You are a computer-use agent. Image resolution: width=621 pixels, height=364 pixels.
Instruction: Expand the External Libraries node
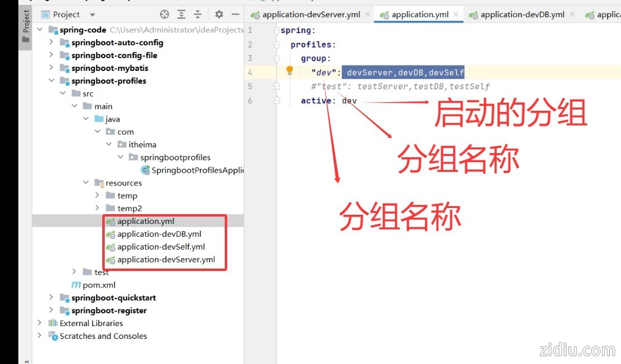click(x=40, y=323)
